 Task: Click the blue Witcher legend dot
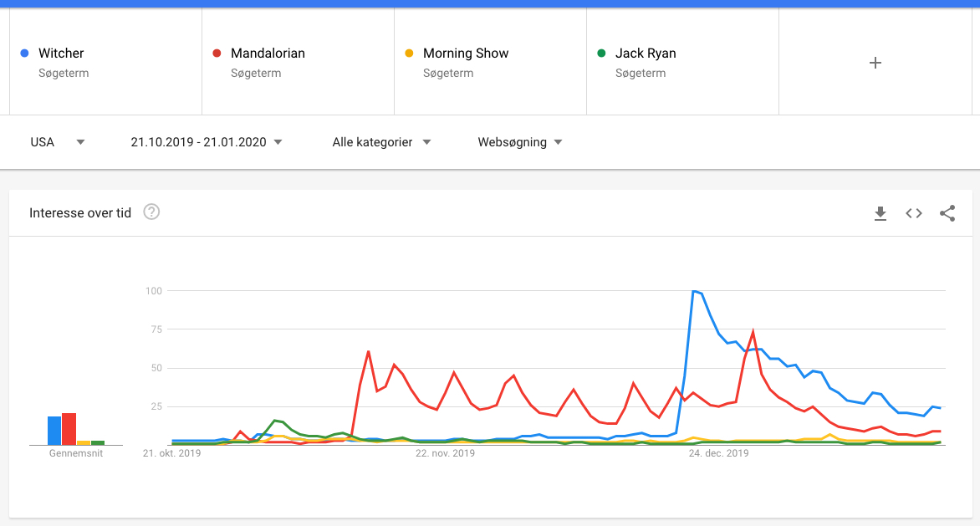(24, 54)
